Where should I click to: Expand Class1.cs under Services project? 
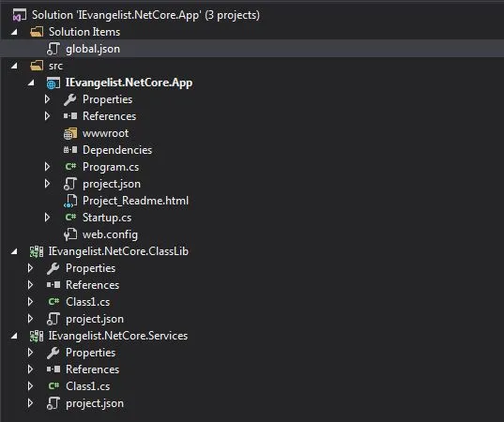click(x=31, y=386)
